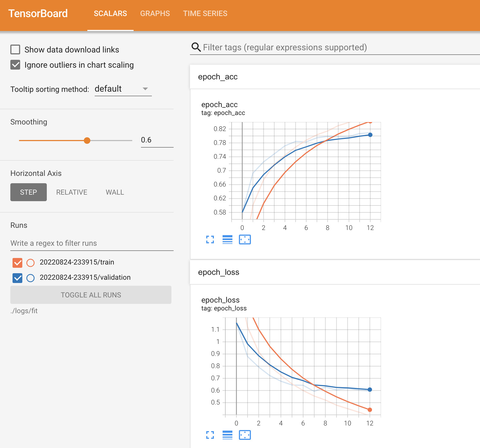The height and width of the screenshot is (448, 480).
Task: Select only the validation run radio button
Action: pos(30,278)
